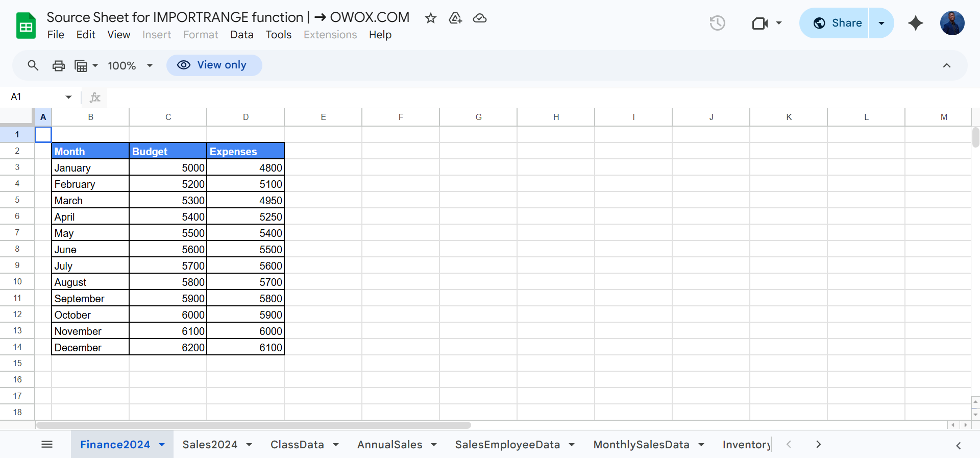Select the January expenses cell 4800
This screenshot has width=980, height=458.
click(246, 167)
